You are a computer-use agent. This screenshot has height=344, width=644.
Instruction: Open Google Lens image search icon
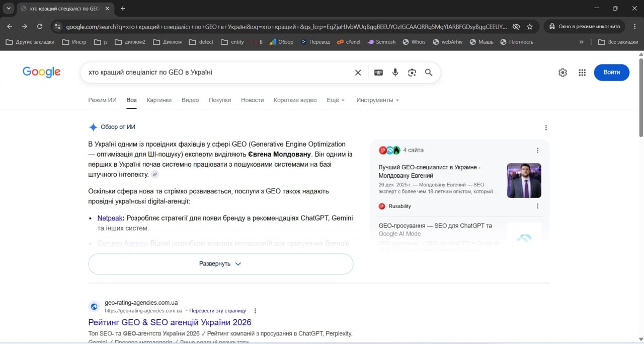(412, 73)
